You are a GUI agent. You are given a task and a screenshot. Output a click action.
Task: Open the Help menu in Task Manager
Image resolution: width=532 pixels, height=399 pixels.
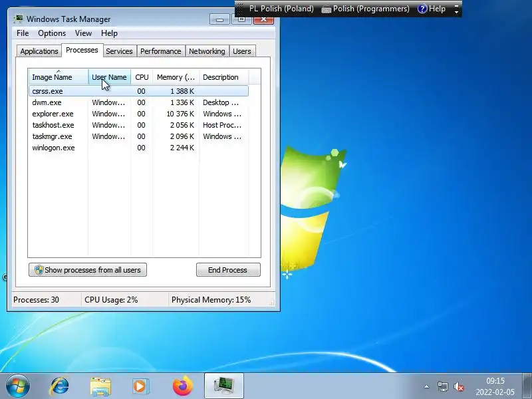pos(109,33)
